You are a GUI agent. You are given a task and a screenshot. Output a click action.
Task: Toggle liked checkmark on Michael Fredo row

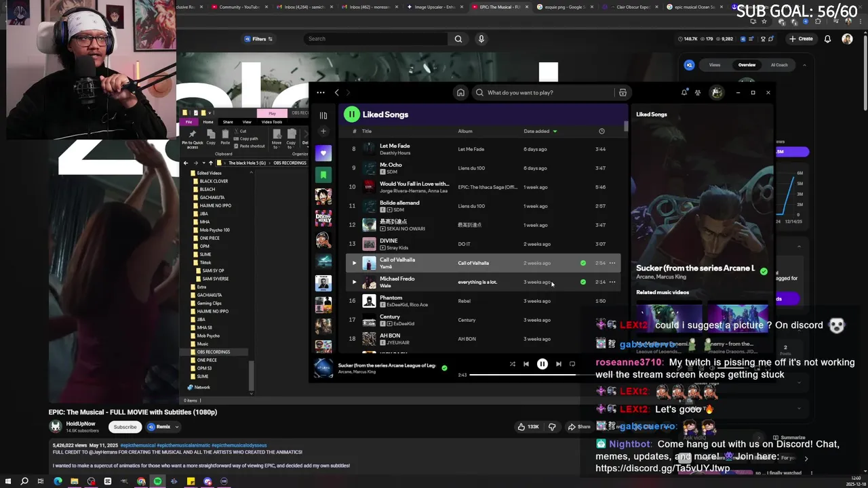coord(583,282)
